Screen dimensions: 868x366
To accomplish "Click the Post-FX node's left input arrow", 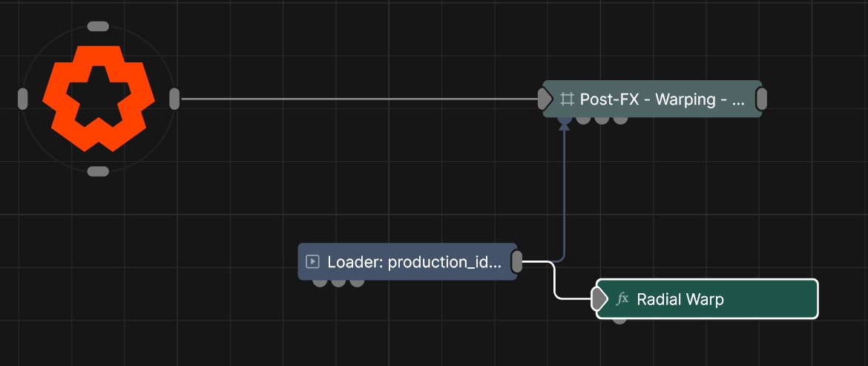I will pyautogui.click(x=545, y=99).
